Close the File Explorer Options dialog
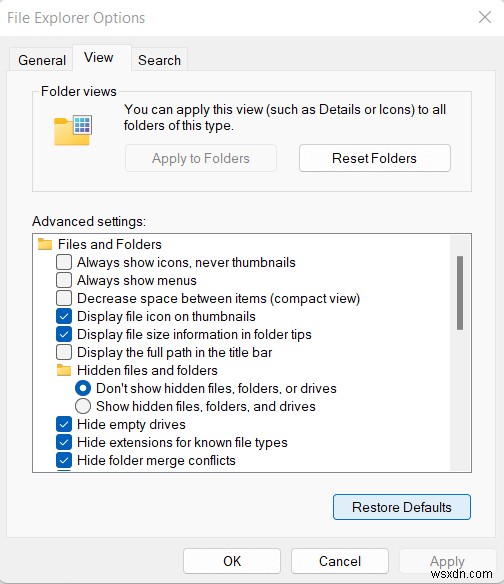The width and height of the screenshot is (504, 584). click(485, 17)
